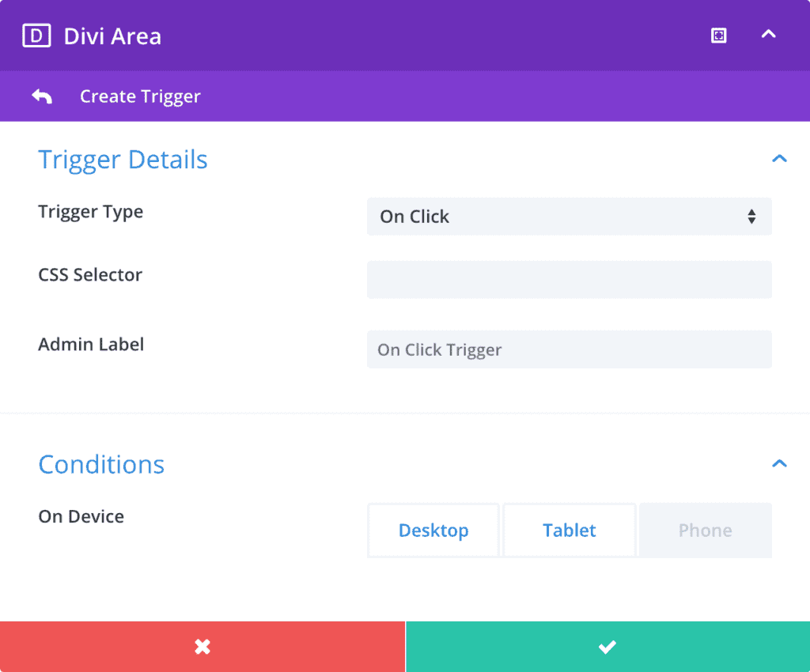Focus the CSS Selector input field
The width and height of the screenshot is (810, 672).
(x=570, y=280)
